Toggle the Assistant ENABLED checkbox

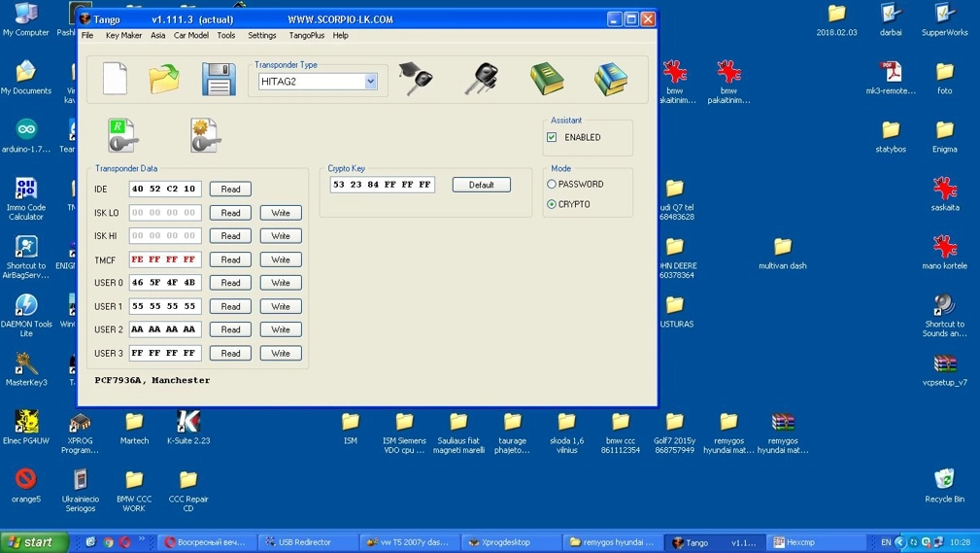coord(552,137)
